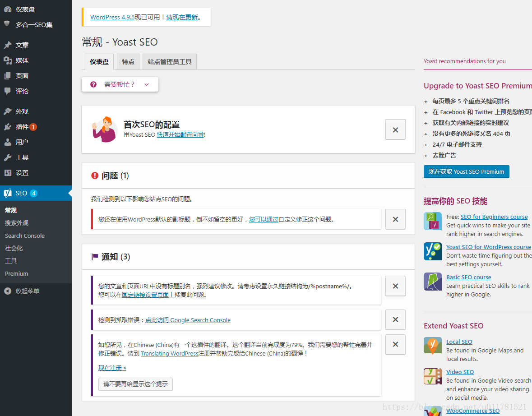The image size is (532, 416).
Task: Open the Video SEO extension link
Action: [x=460, y=372]
